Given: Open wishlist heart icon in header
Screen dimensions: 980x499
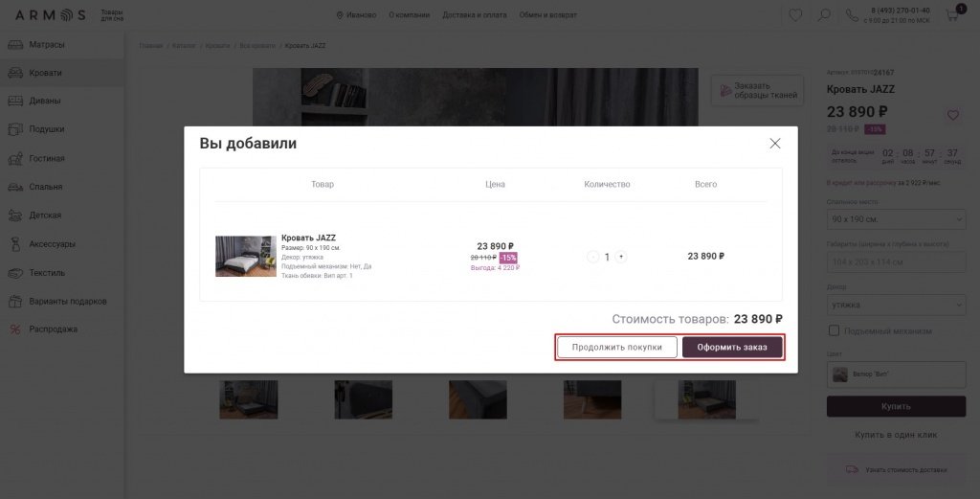Looking at the screenshot, I should pos(795,15).
